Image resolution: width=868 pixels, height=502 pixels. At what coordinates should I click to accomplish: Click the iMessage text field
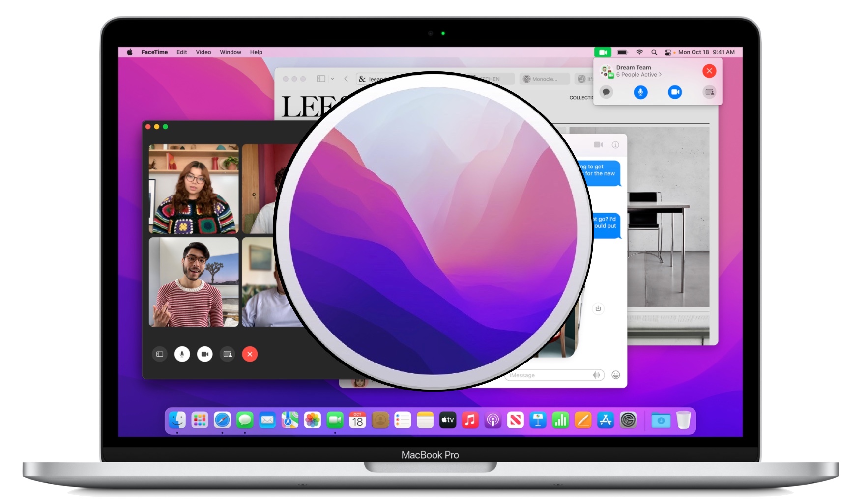point(554,375)
